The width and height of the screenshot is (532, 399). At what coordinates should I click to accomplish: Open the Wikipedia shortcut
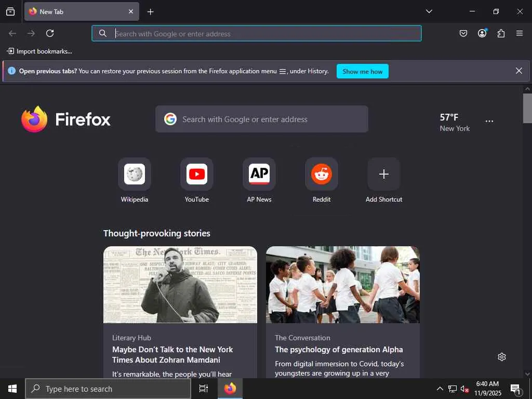(135, 180)
